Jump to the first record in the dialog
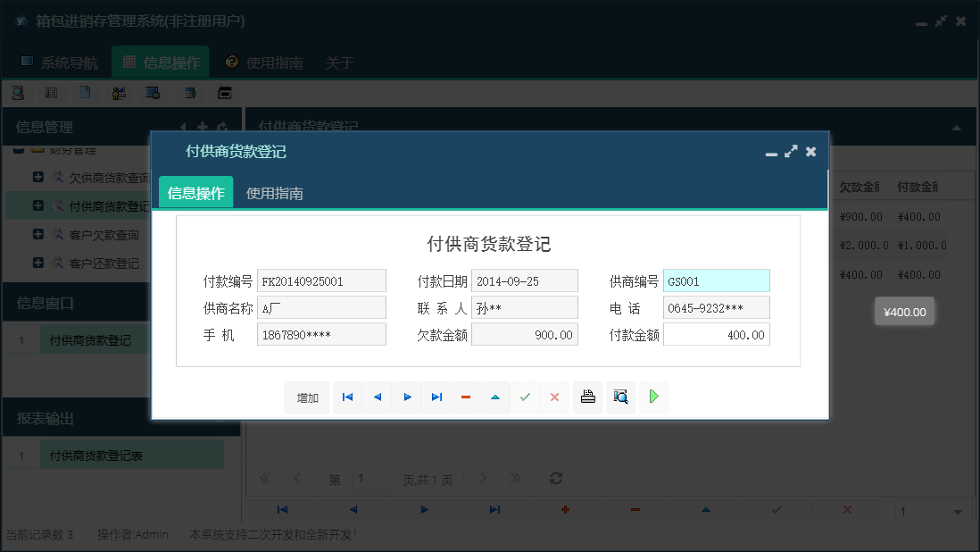 click(347, 397)
